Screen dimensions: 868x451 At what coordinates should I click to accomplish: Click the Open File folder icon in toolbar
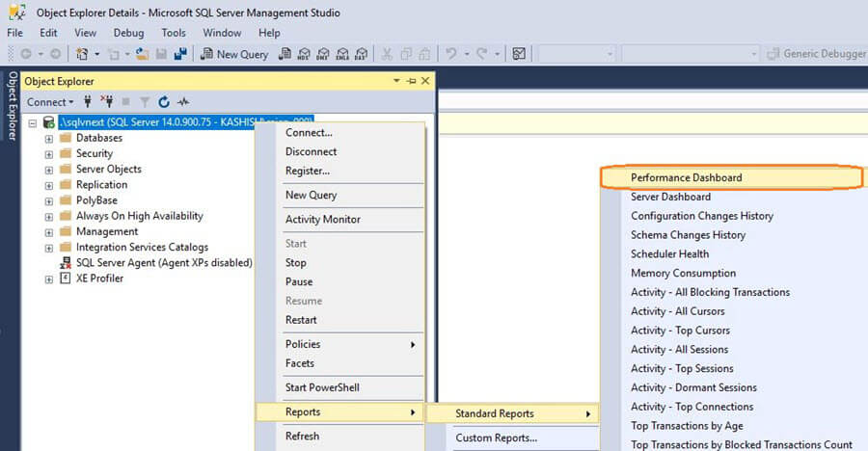coord(142,54)
